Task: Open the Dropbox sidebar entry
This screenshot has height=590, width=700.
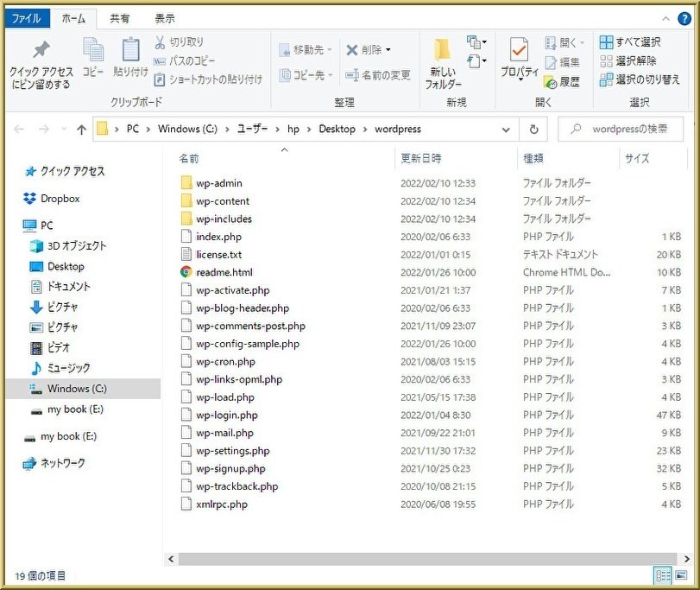Action: tap(51, 199)
